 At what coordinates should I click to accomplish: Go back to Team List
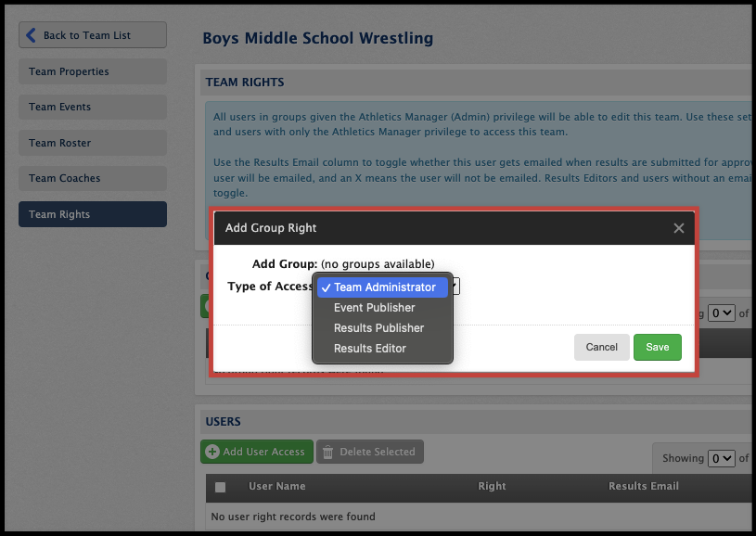[x=93, y=34]
